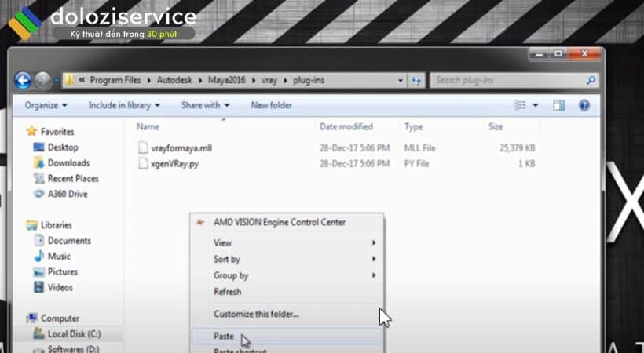644x353 pixels.
Task: Open the Include in library dropdown
Action: (124, 105)
